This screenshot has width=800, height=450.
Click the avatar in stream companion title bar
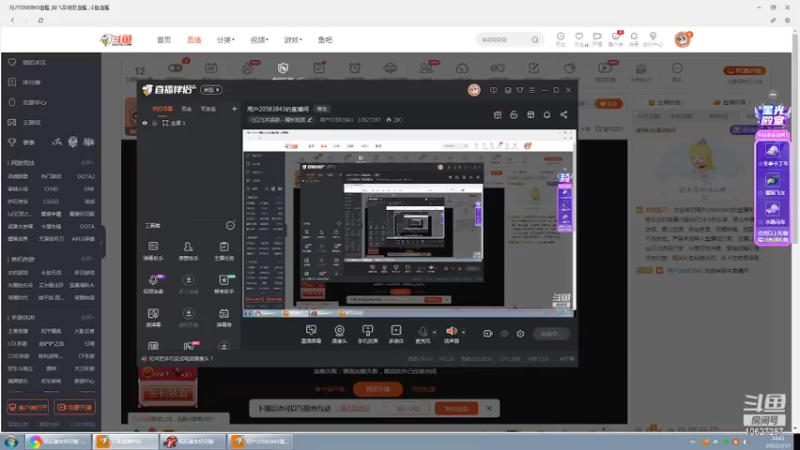(474, 90)
